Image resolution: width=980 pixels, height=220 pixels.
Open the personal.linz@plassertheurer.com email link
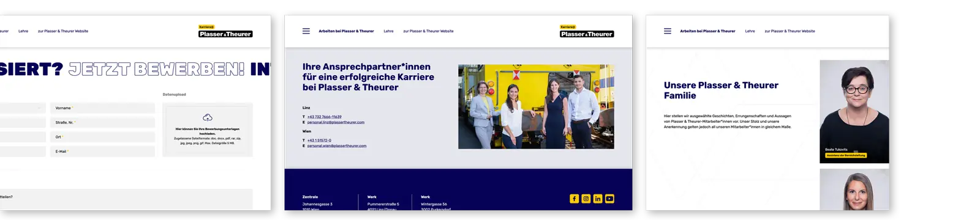(336, 122)
